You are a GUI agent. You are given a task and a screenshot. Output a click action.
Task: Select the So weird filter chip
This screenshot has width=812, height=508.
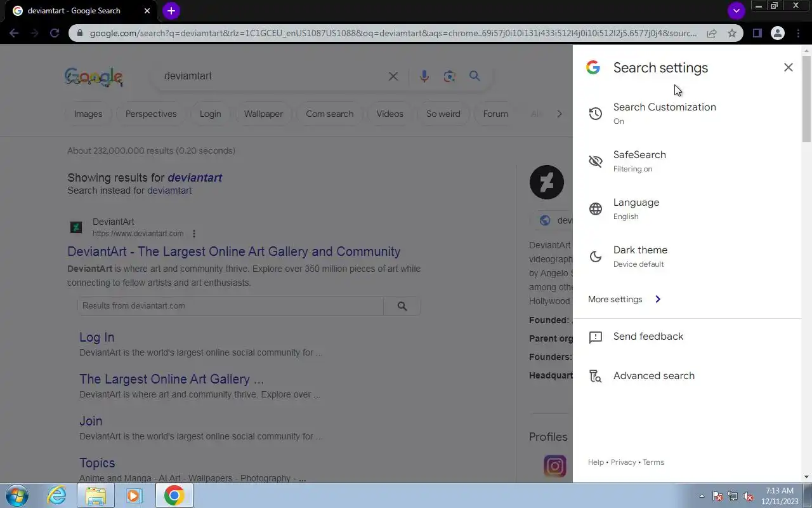pos(443,114)
